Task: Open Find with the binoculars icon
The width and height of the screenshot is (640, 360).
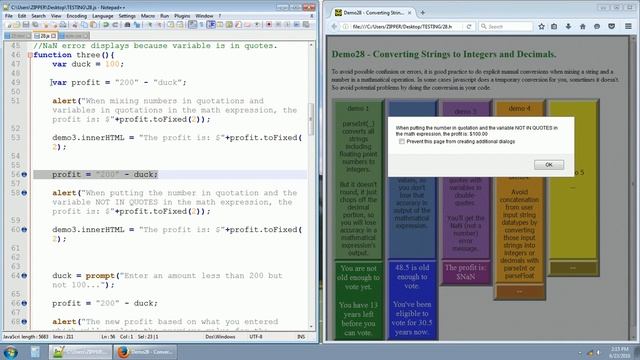Action: point(127,25)
